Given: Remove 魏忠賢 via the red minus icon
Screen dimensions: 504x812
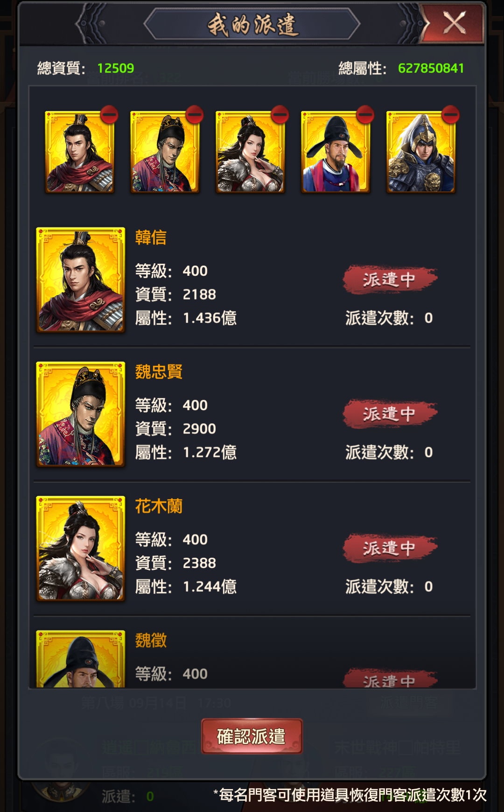Looking at the screenshot, I should [x=195, y=114].
